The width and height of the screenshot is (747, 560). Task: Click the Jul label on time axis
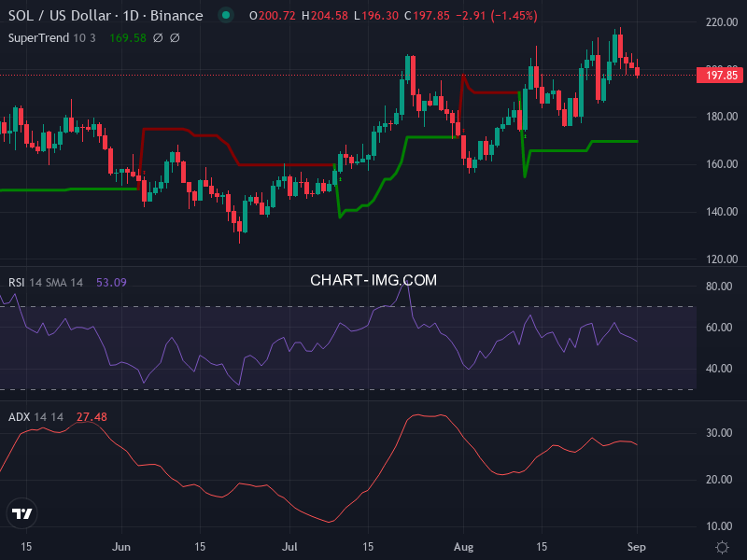click(x=290, y=546)
